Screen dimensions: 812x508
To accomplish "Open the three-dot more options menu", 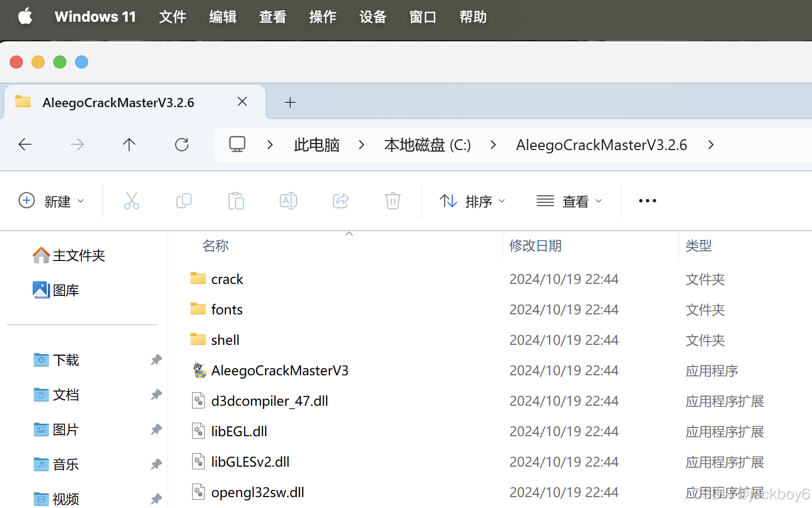I will (x=648, y=201).
